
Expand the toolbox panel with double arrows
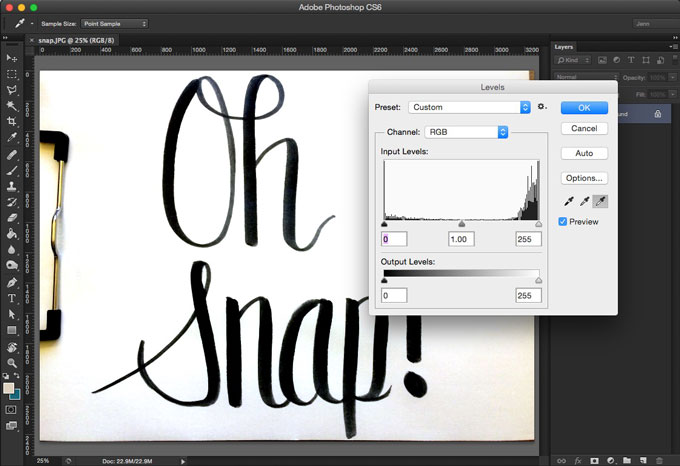pyautogui.click(x=5, y=38)
